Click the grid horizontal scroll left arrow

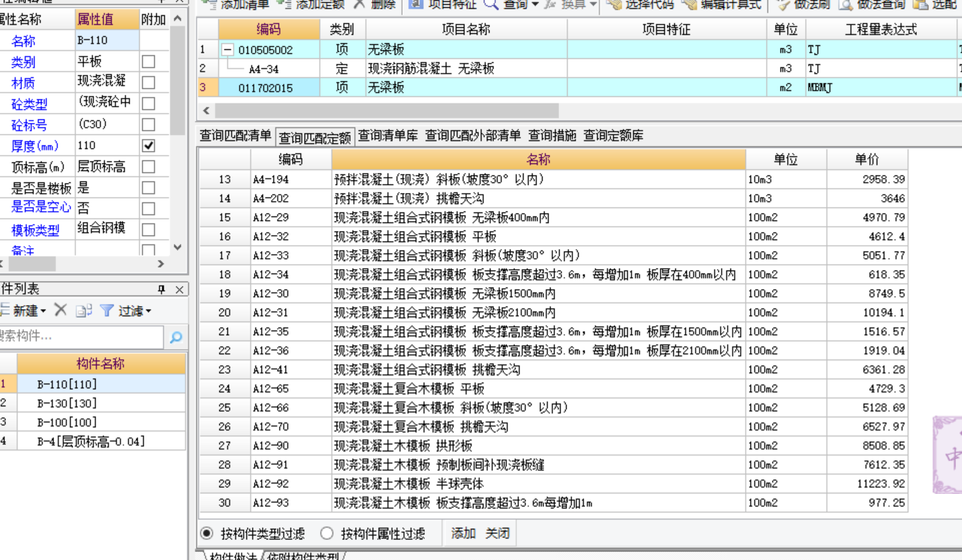[206, 110]
